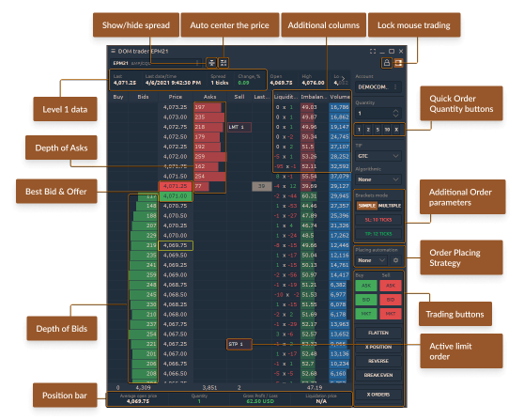Click the Asks column header
Image resolution: width=524 pixels, height=420 pixels.
pos(209,97)
